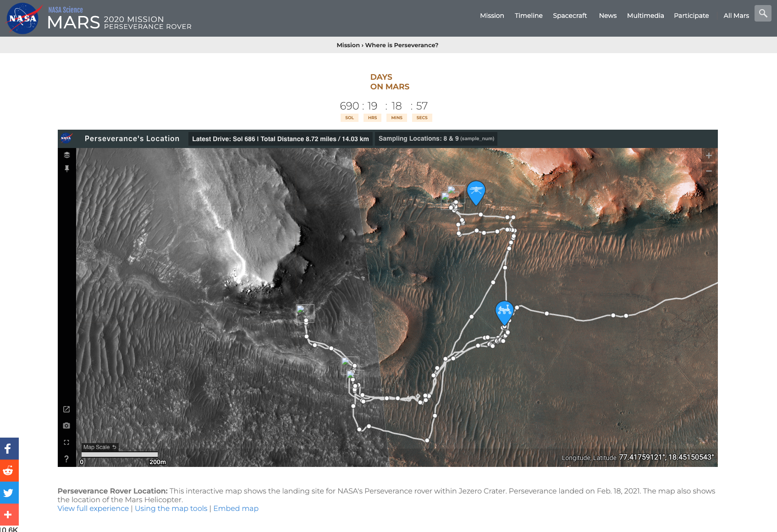Open map in new window icon

coord(66,409)
